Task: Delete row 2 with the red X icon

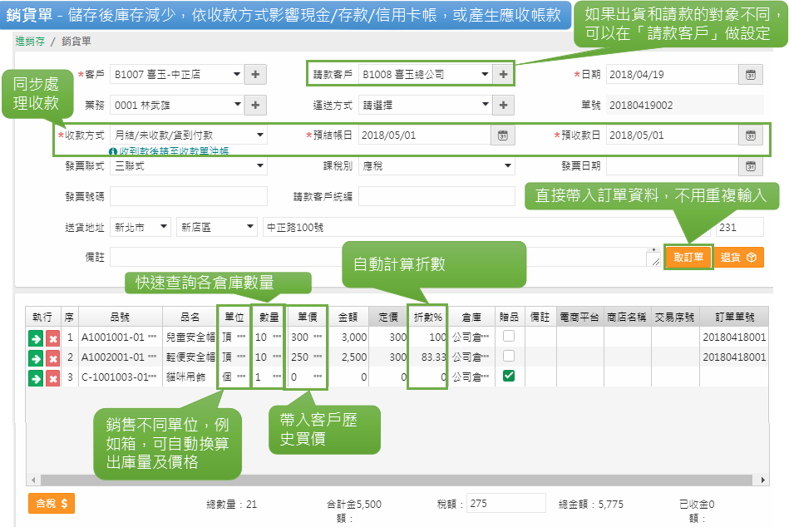Action: click(52, 357)
